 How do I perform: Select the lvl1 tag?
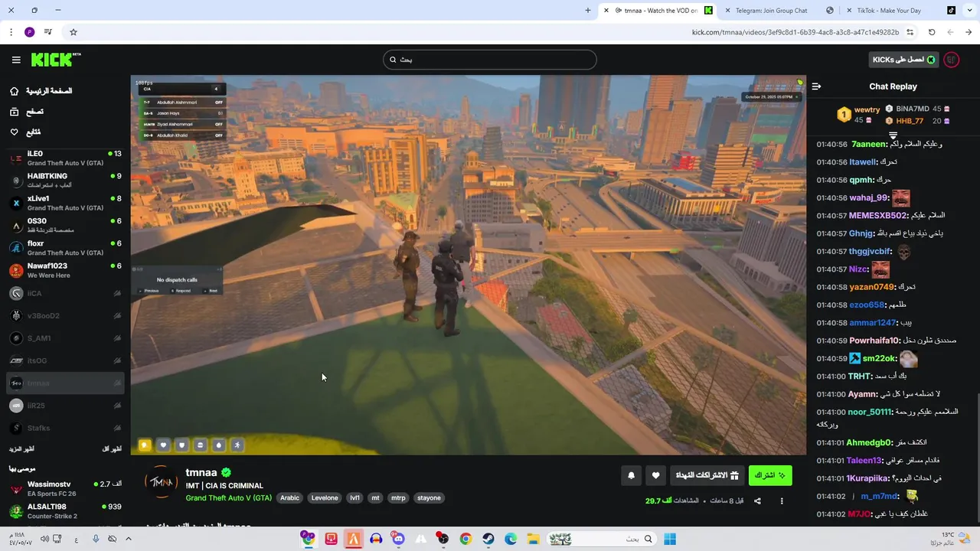[x=354, y=498]
